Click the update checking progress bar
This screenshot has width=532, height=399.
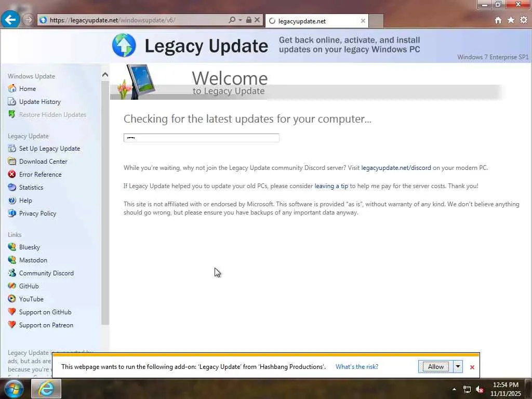(x=201, y=138)
